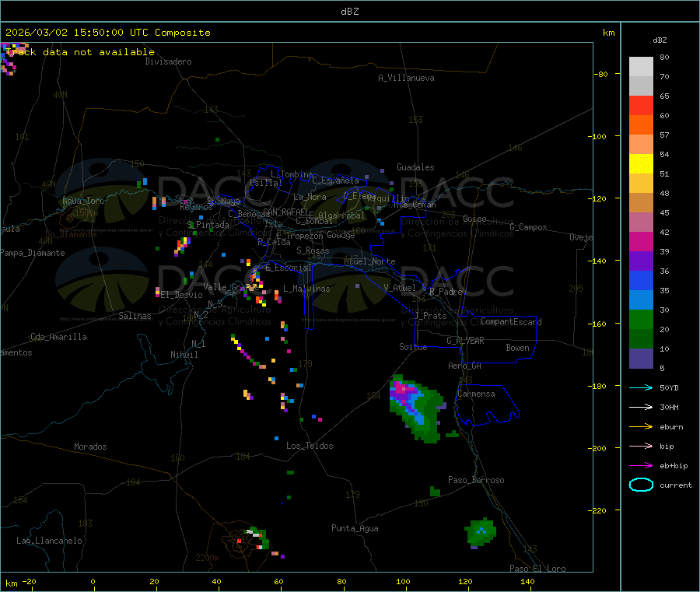Click the 'Agua_Toro' map label

pyautogui.click(x=83, y=201)
